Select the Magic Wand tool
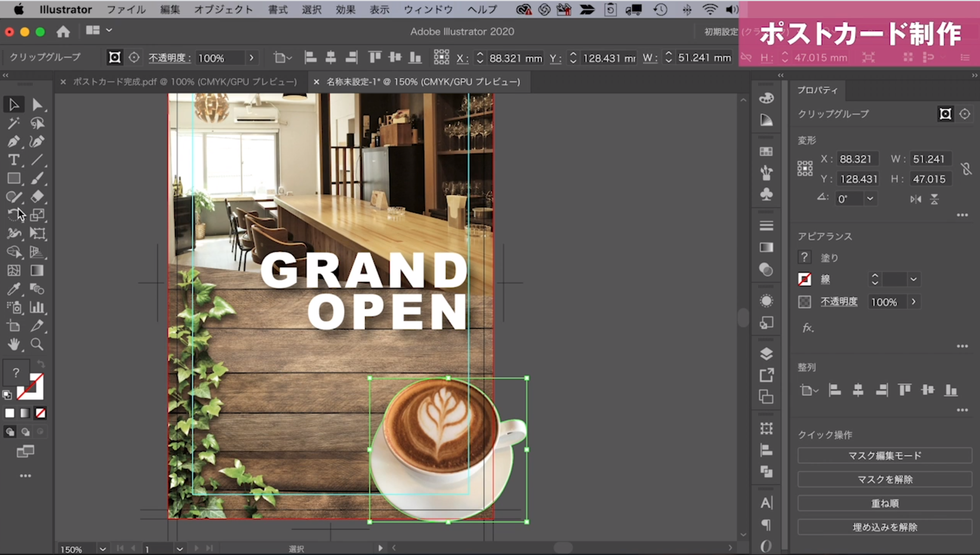980x555 pixels. point(14,123)
